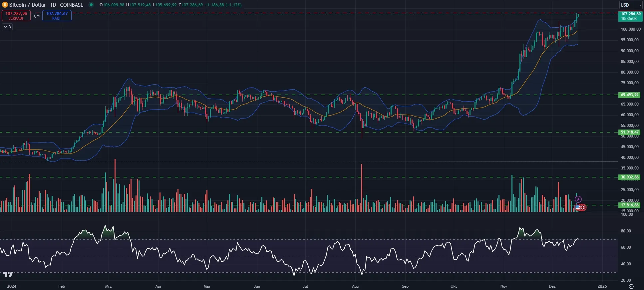644x290 pixels.
Task: Click the 75.000,00 price scale label
Action: pyautogui.click(x=630, y=83)
